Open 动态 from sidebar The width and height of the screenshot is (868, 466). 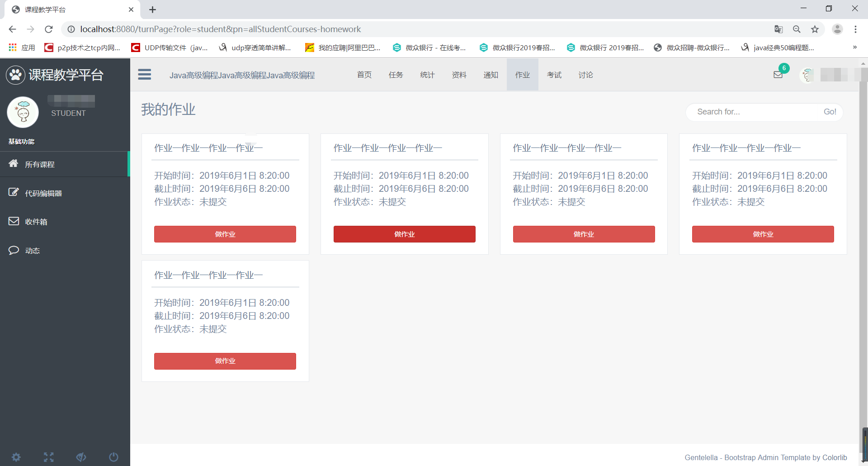pyautogui.click(x=65, y=251)
